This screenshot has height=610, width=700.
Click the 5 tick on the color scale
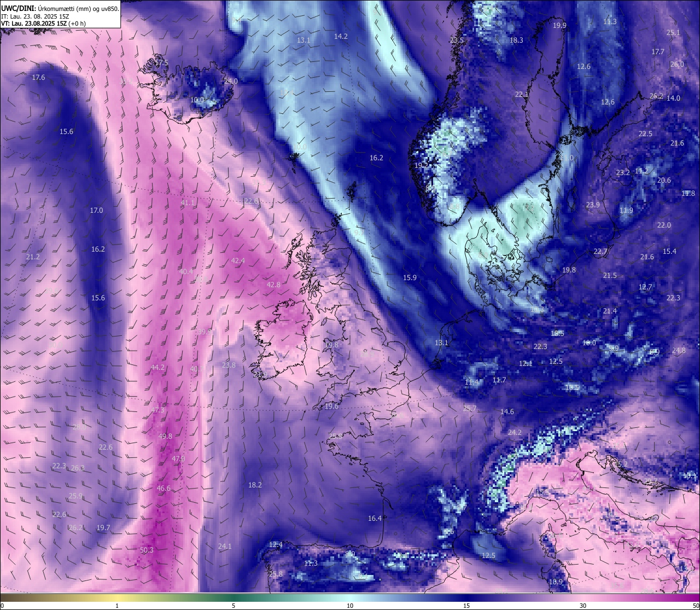(x=234, y=606)
